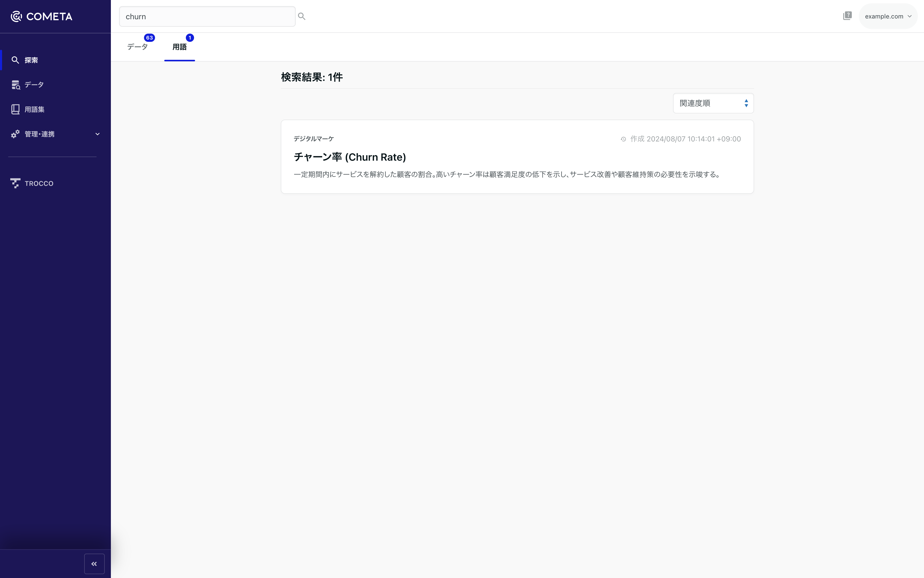Click the 用語集 book icon in sidebar

15,109
